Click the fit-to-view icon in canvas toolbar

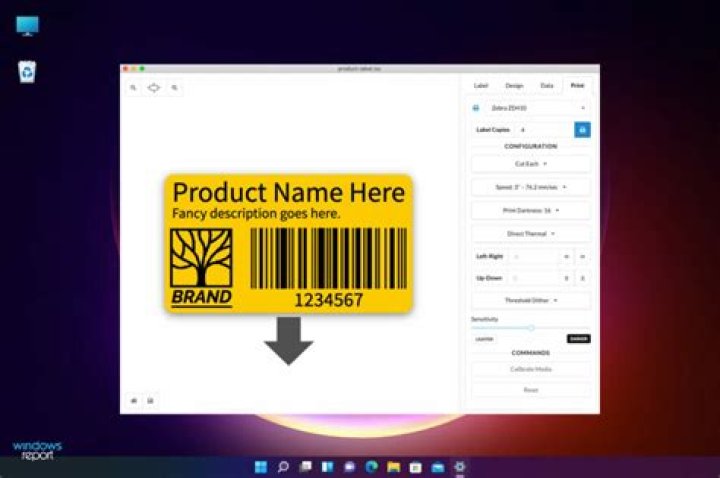[154, 87]
